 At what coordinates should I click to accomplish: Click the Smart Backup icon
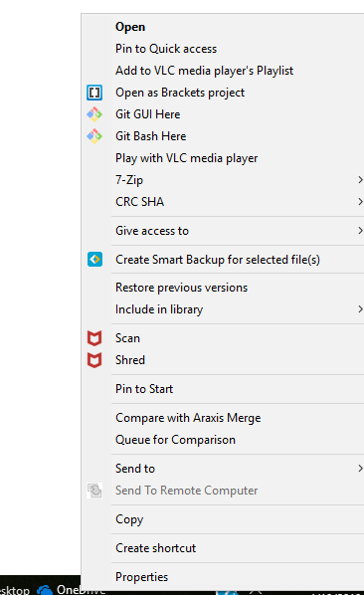tap(94, 260)
